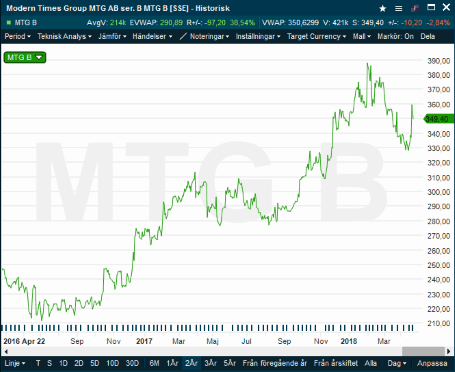Click the VWAP: 350,6299 value
This screenshot has width=455, height=372.
290,23
